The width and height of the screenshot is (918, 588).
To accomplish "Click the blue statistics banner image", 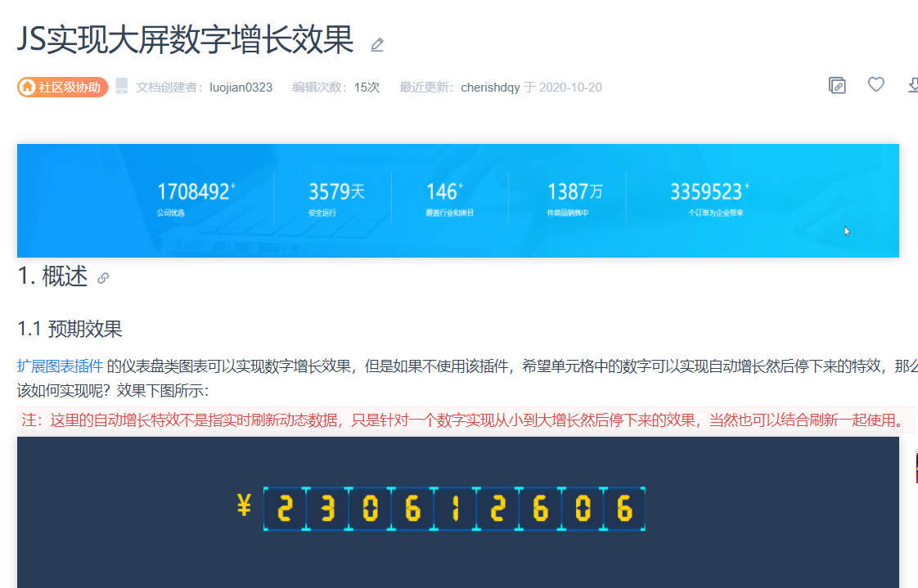I will (458, 200).
